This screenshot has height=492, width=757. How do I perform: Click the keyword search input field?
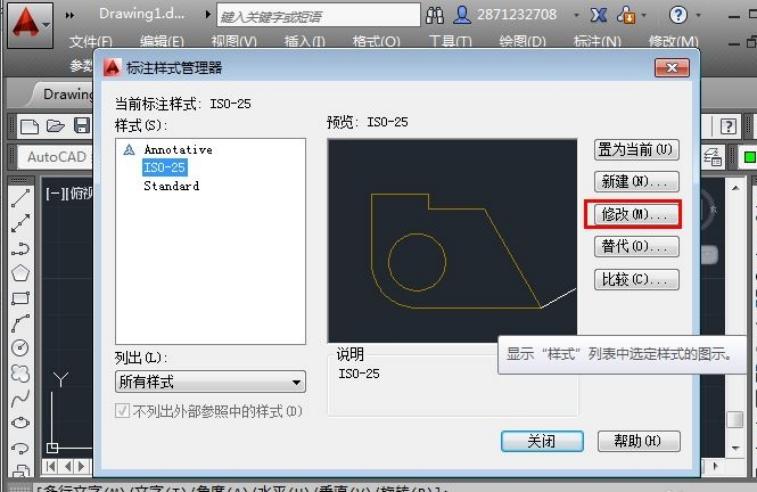[319, 15]
